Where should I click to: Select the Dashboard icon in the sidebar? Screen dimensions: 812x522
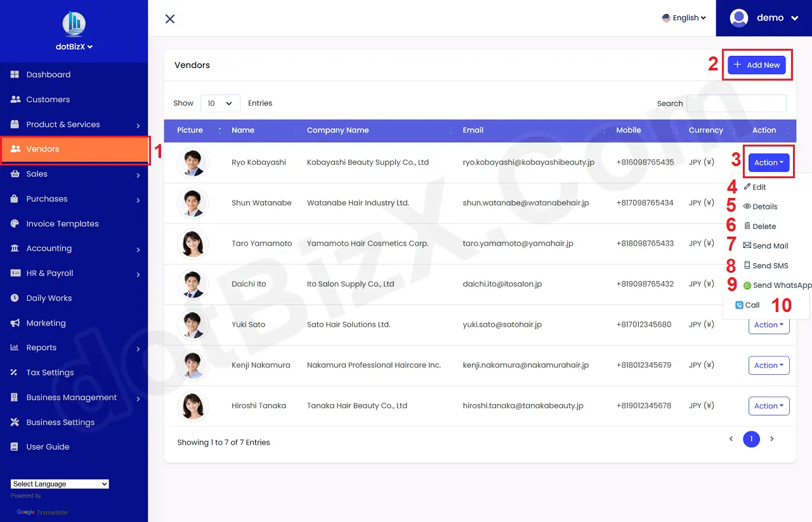point(14,74)
